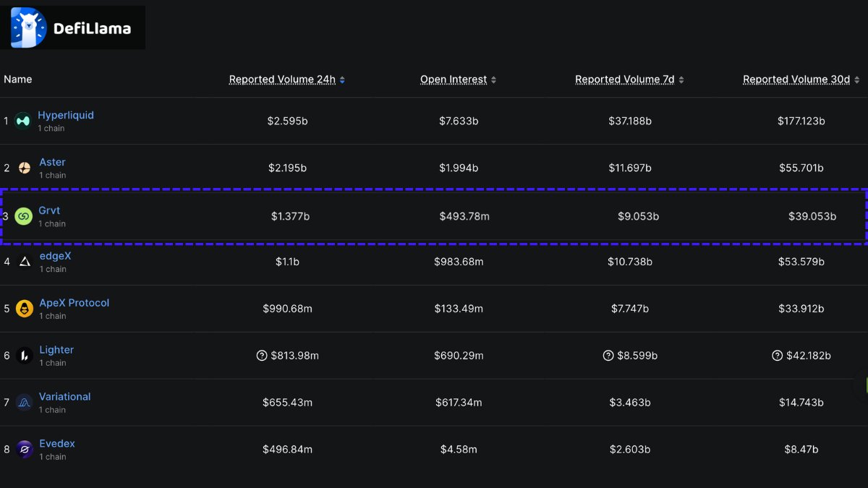868x488 pixels.
Task: Open the Lighter protocol link
Action: (x=56, y=350)
